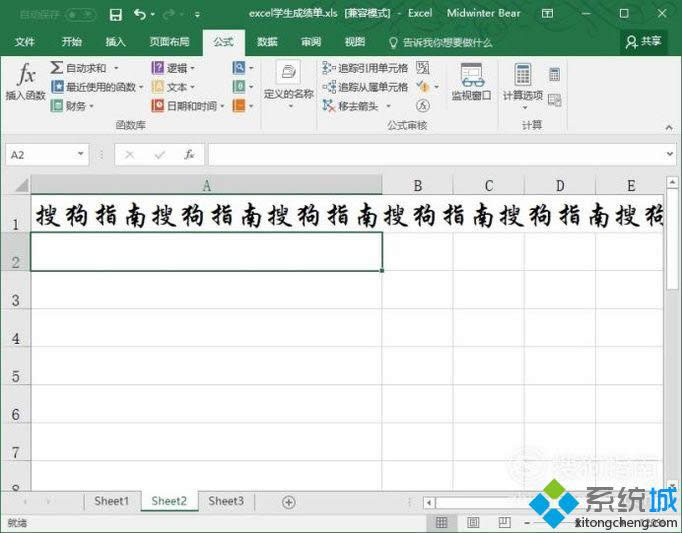The height and width of the screenshot is (533, 682).
Task: Switch to the Insert (插入) tab
Action: pyautogui.click(x=115, y=42)
